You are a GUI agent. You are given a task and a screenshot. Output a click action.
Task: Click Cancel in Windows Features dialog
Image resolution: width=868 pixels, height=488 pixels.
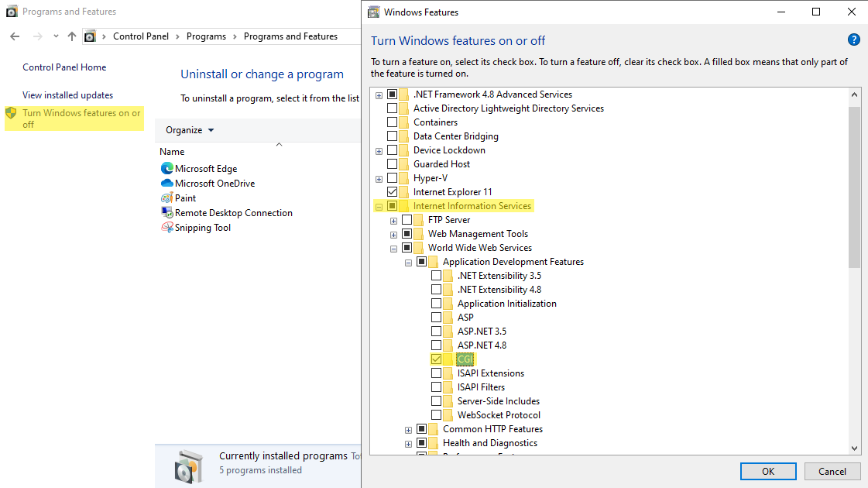coord(832,472)
